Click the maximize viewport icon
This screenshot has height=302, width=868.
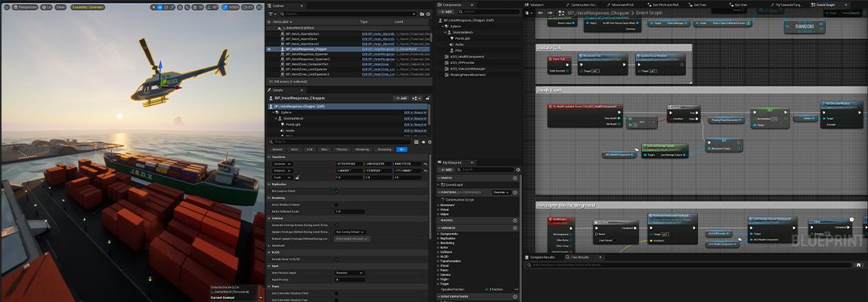pos(259,8)
